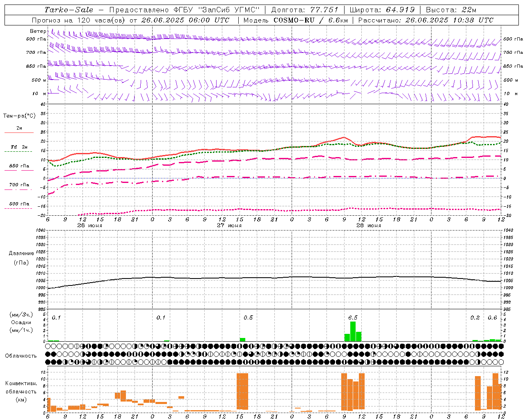Click the (км) unit under convective cloudiness
This screenshot has width=525, height=420.
(x=21, y=399)
